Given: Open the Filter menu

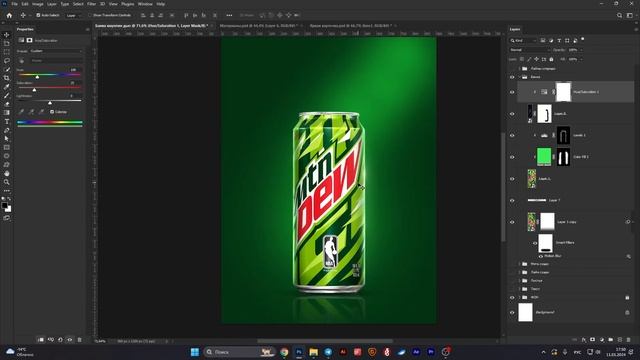Looking at the screenshot, I should click(x=91, y=4).
